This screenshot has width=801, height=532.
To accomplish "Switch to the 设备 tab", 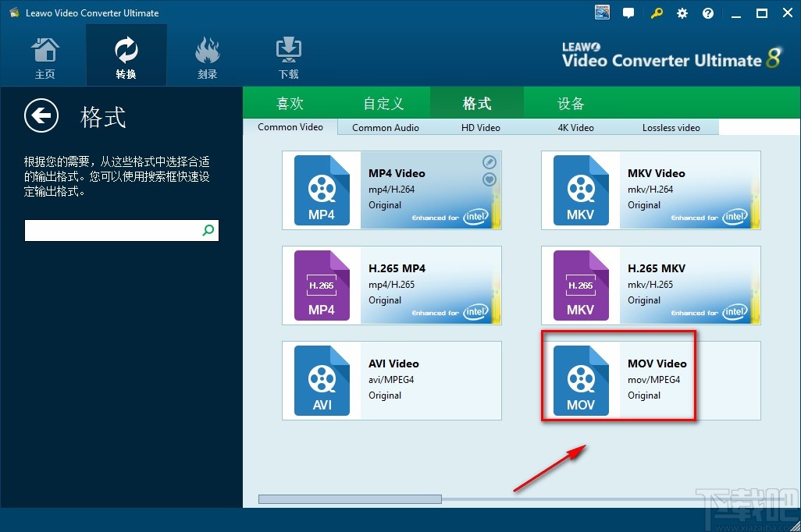I will (569, 102).
